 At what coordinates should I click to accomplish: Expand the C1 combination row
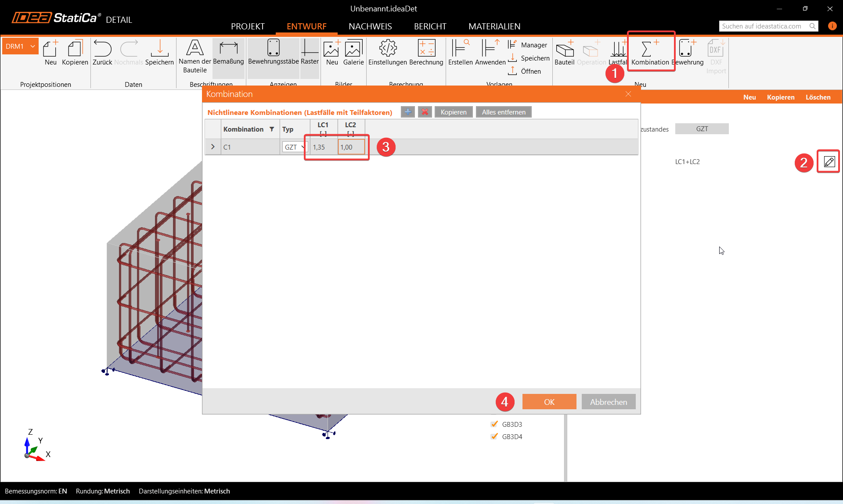[x=213, y=147]
